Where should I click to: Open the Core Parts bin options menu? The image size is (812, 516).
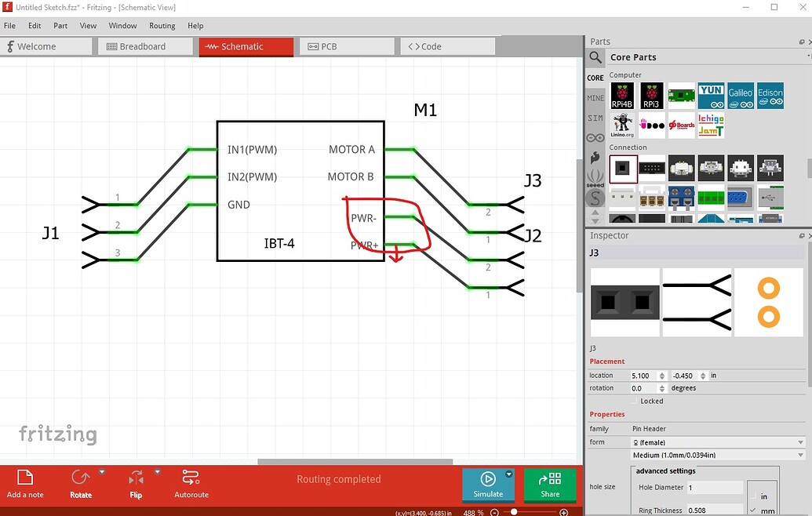click(809, 56)
